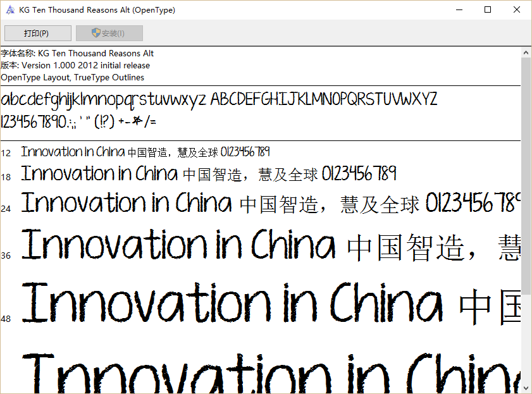The height and width of the screenshot is (394, 532).
Task: Click the 打印(P) print button
Action: (38, 34)
